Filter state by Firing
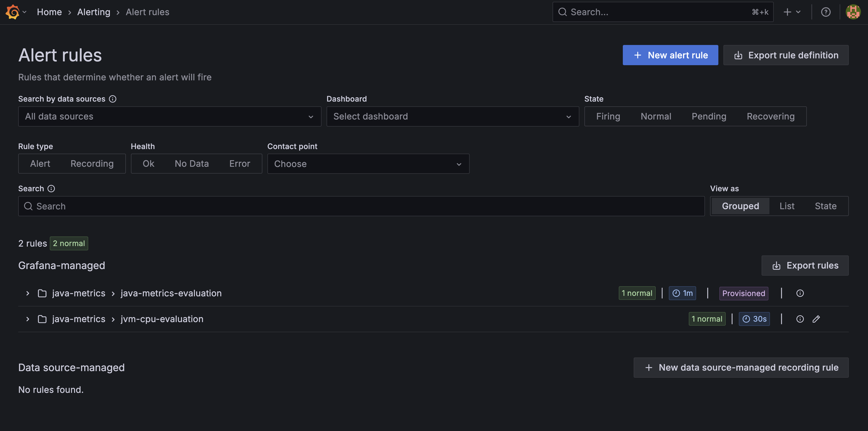868x431 pixels. tap(608, 116)
